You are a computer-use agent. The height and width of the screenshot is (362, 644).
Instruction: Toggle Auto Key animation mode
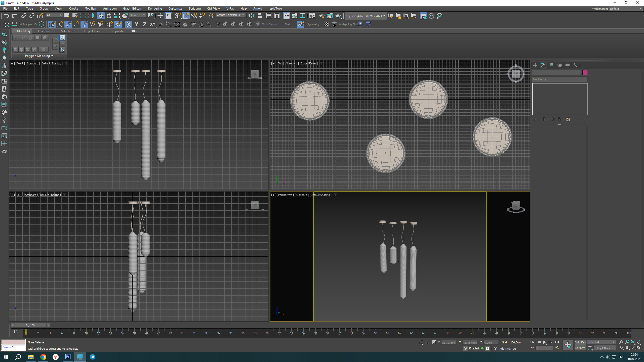[580, 342]
